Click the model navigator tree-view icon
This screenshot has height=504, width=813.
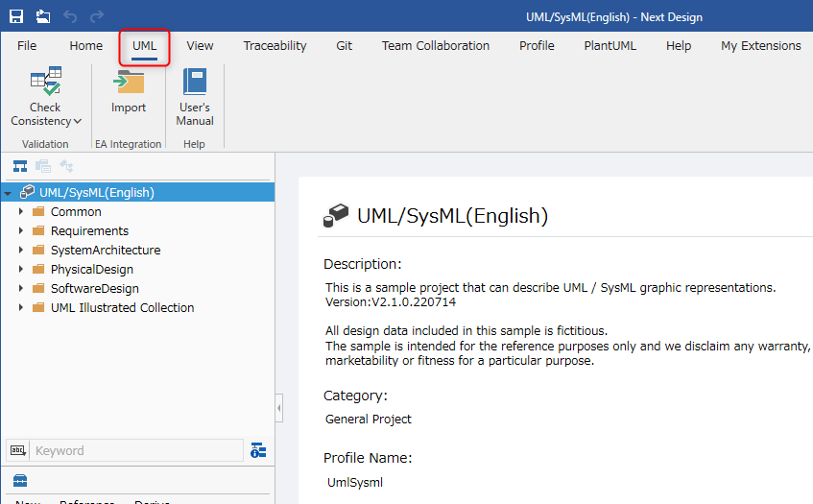[20, 166]
